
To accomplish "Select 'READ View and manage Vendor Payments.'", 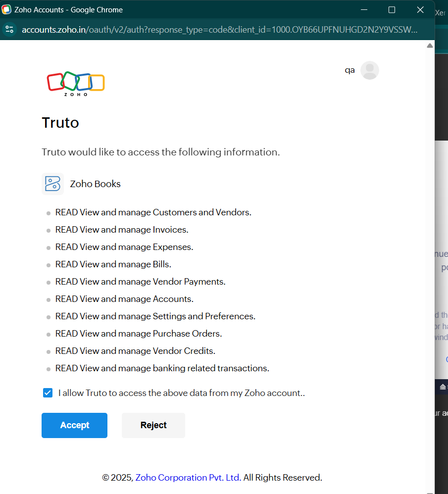I will (x=140, y=282).
